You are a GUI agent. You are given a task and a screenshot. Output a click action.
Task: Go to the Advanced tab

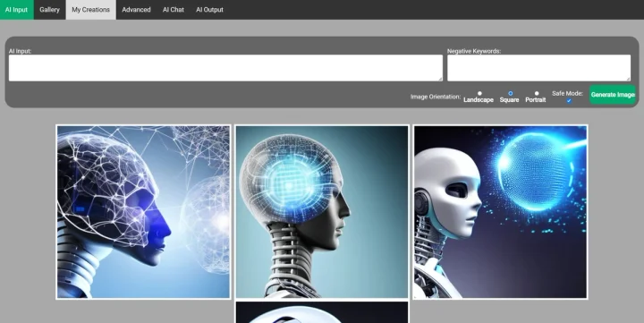[136, 10]
